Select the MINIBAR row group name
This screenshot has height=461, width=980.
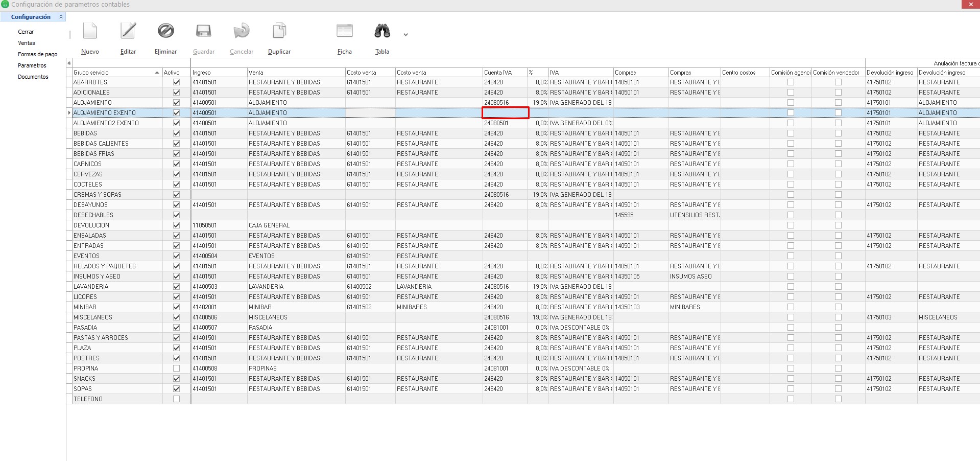click(85, 307)
